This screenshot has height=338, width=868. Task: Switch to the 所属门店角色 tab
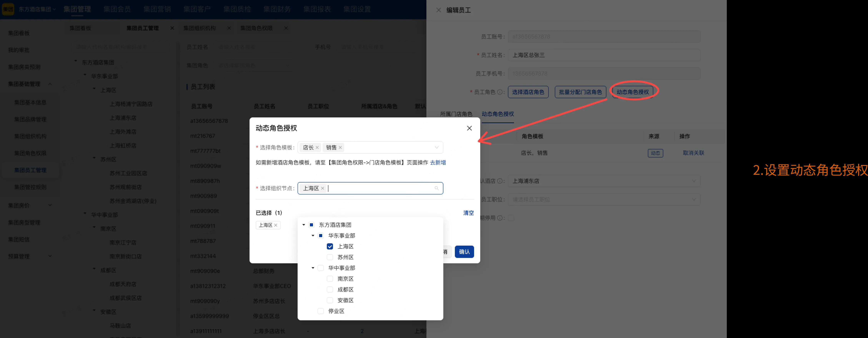pyautogui.click(x=457, y=114)
